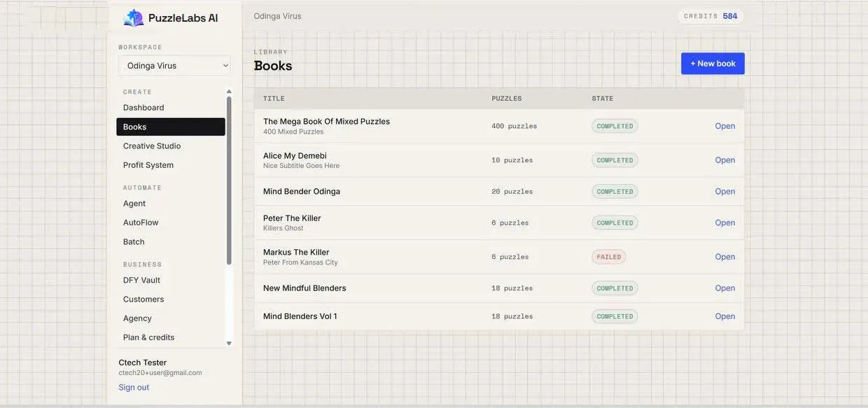Open Agent under Automate
This screenshot has width=868, height=408.
[134, 204]
